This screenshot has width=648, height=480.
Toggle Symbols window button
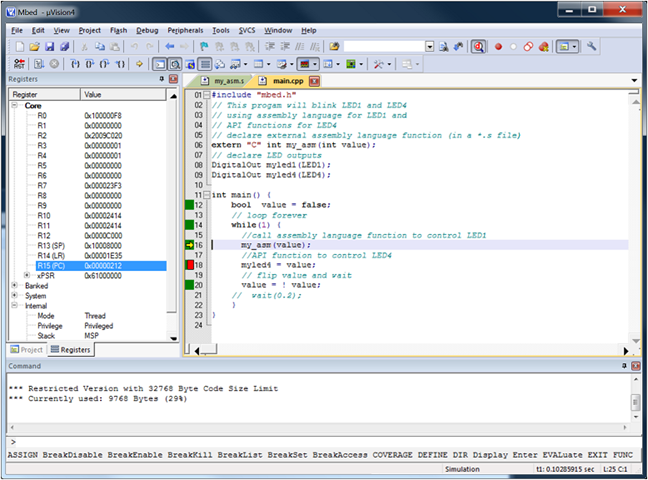click(190, 64)
